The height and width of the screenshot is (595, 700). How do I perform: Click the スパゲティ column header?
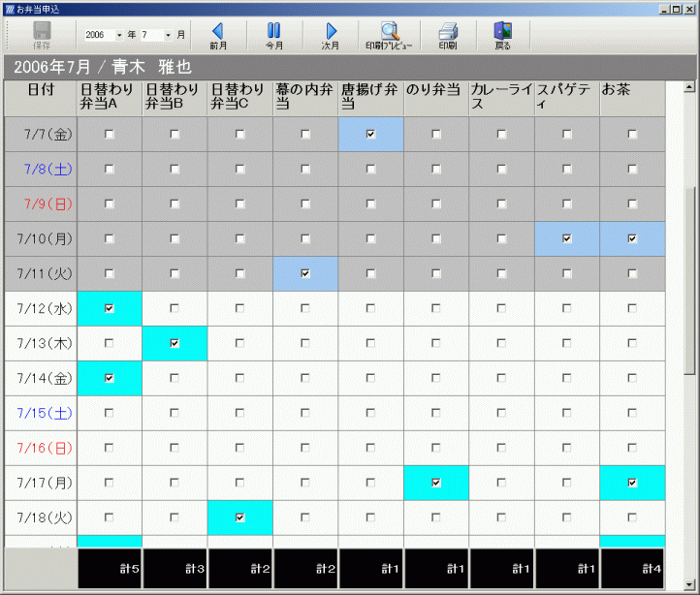[567, 99]
